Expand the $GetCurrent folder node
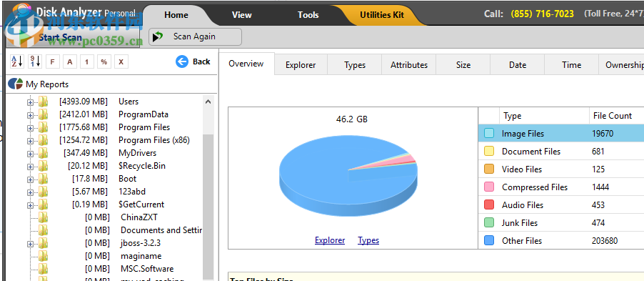This screenshot has height=281, width=644. point(30,205)
